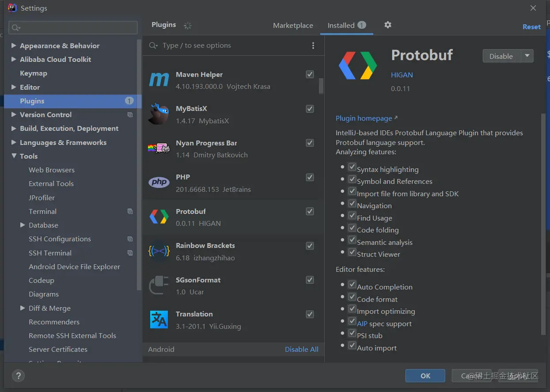550x392 pixels.
Task: Disable the Maven Helper plugin checkbox
Action: click(x=310, y=74)
